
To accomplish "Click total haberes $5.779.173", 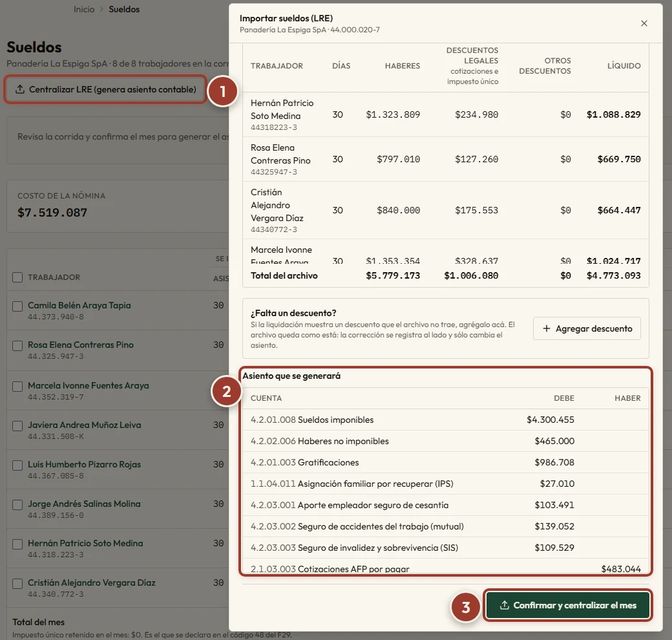I will point(393,275).
